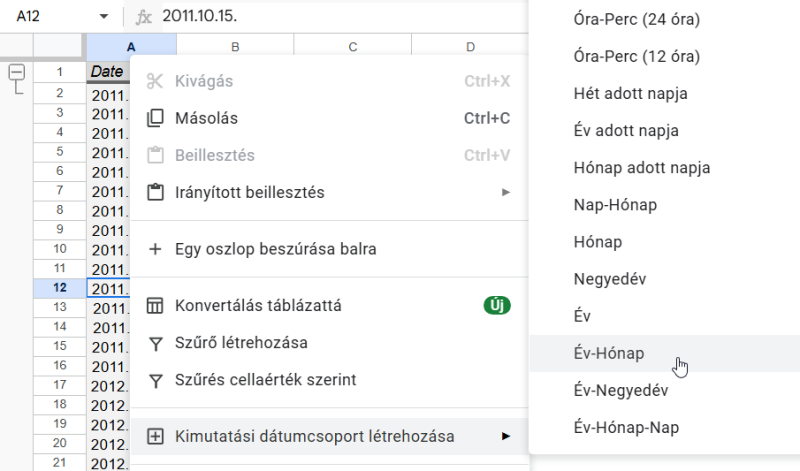Expand the Irányított beillesztés submenu arrow
The image size is (800, 471).
tap(506, 192)
